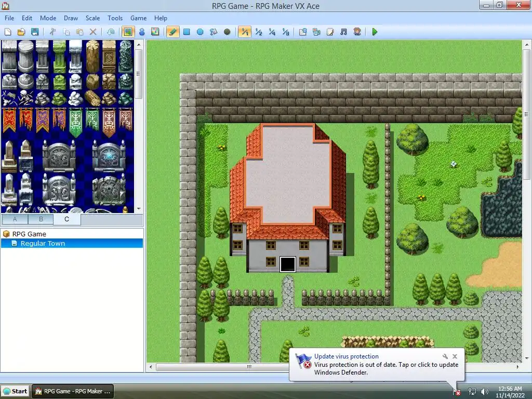Set map scale to 1/8
Image resolution: width=532 pixels, height=399 pixels.
point(286,32)
